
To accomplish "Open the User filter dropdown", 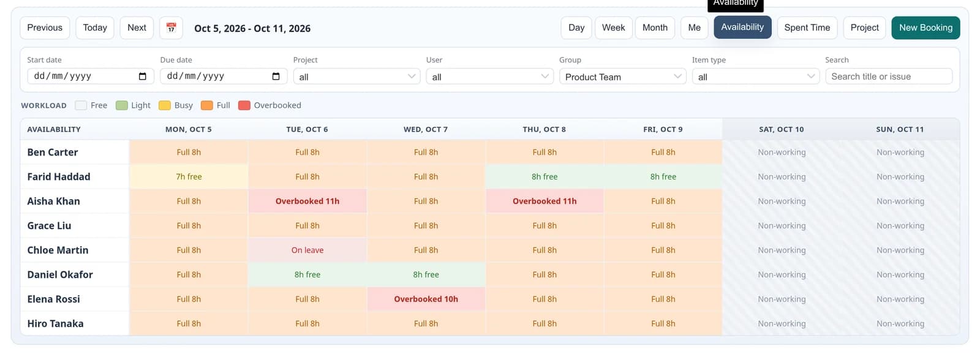I will [490, 77].
